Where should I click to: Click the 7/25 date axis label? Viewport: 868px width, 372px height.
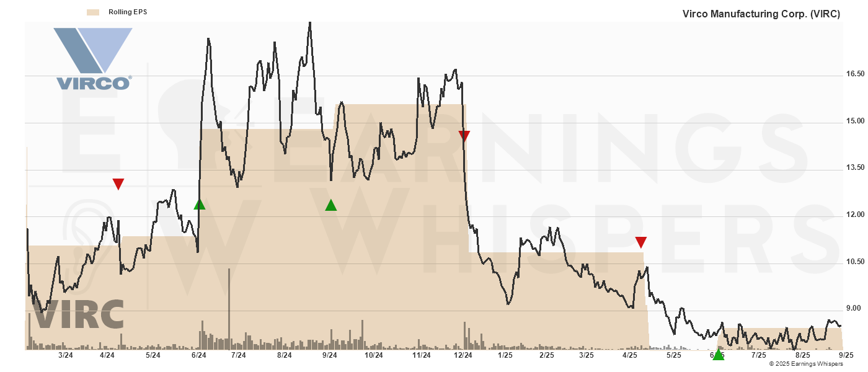click(x=758, y=355)
